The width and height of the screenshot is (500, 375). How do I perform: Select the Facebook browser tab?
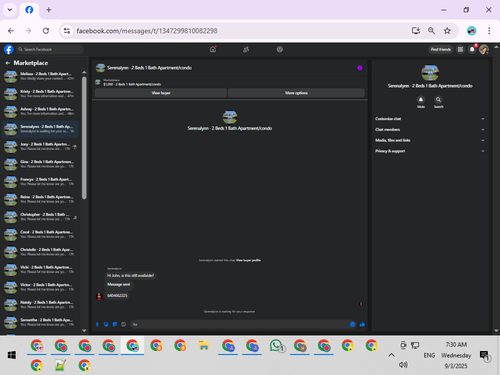pyautogui.click(x=29, y=10)
